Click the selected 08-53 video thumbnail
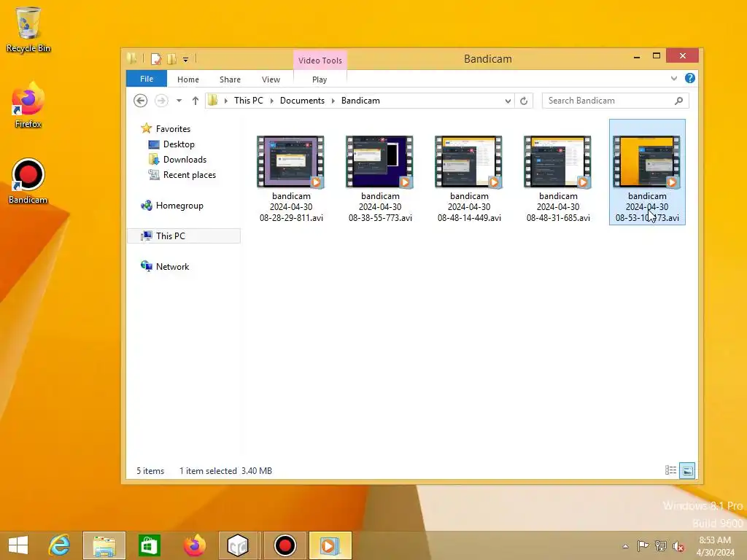This screenshot has width=747, height=560. click(x=646, y=162)
